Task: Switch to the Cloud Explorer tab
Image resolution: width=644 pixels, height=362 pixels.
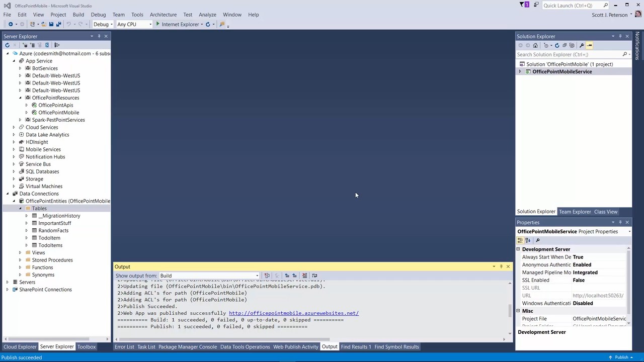Action: point(20,346)
